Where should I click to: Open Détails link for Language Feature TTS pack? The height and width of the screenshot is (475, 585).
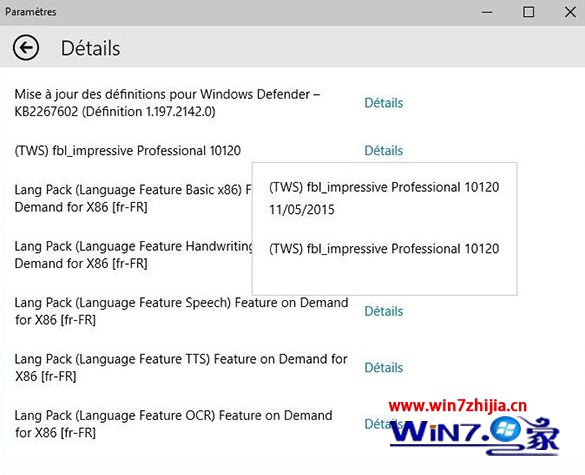pyautogui.click(x=384, y=368)
